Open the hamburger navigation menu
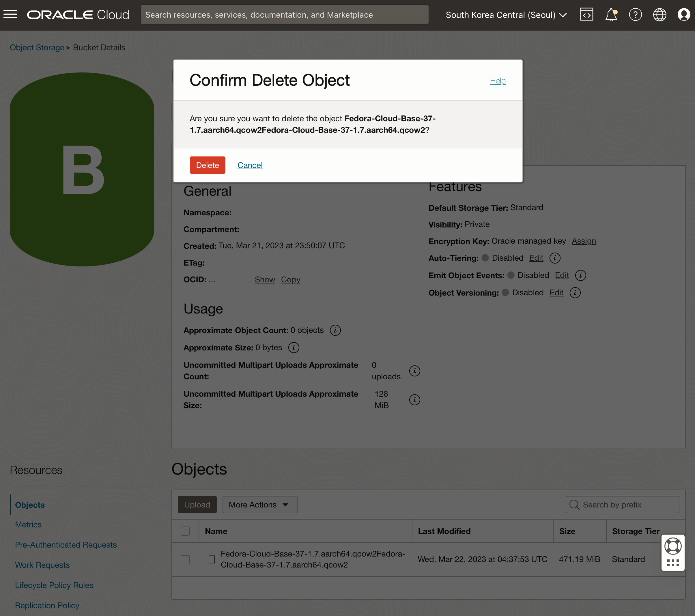695x616 pixels. (10, 15)
